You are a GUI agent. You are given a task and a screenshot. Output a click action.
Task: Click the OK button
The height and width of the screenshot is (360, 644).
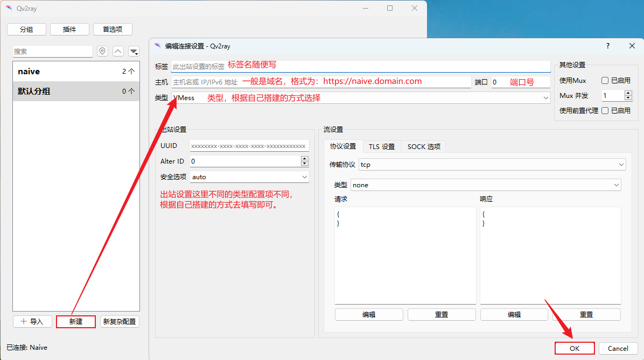click(575, 348)
